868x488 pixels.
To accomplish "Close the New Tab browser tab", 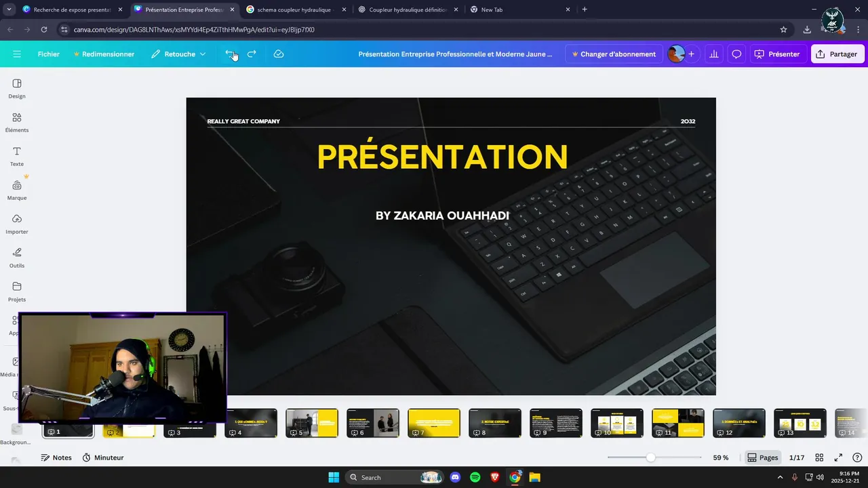I will point(568,9).
